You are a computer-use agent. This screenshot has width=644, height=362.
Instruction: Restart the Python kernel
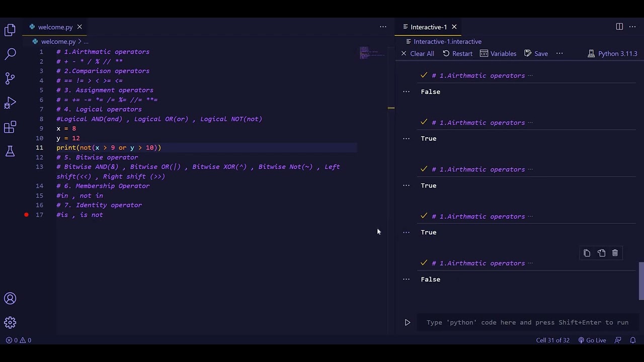click(x=457, y=54)
